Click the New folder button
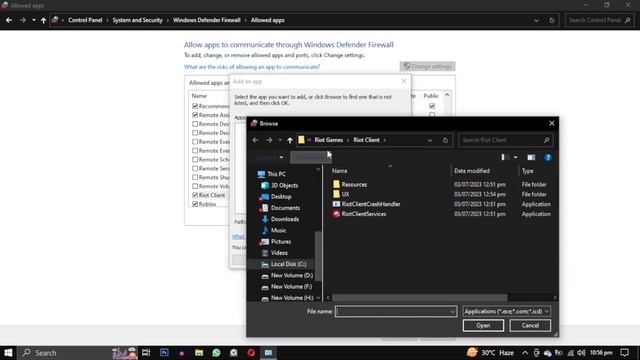The width and height of the screenshot is (640, 360). [x=311, y=157]
